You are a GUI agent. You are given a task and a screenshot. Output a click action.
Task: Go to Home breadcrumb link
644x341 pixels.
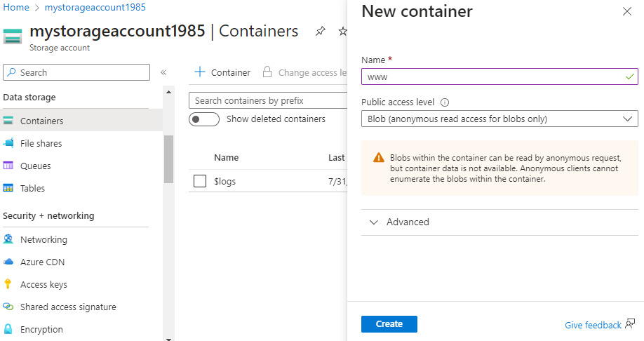coord(16,7)
